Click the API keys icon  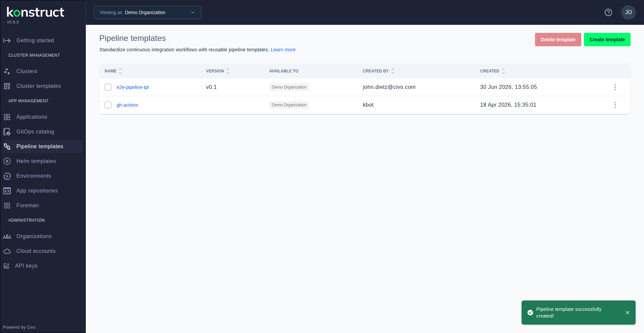click(x=6, y=266)
